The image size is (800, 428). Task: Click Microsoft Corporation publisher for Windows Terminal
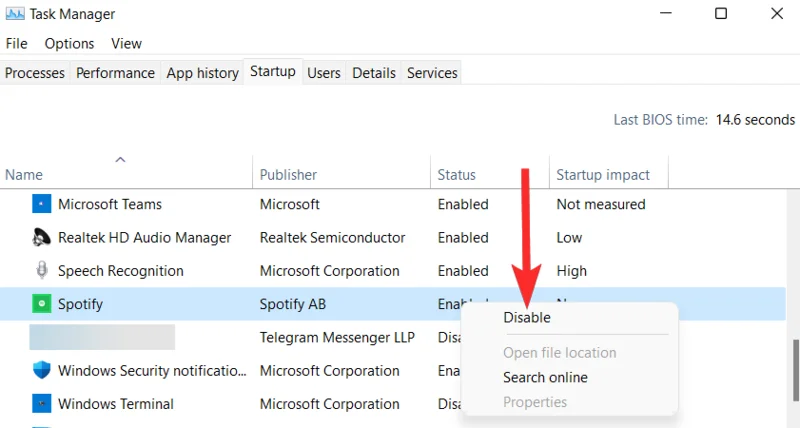click(330, 404)
